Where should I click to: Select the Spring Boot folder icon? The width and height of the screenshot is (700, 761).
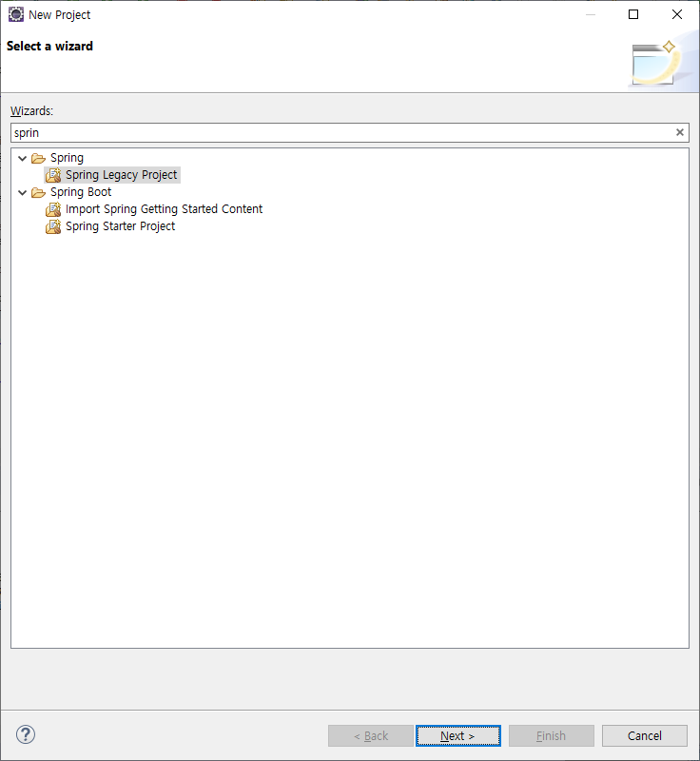click(x=38, y=193)
